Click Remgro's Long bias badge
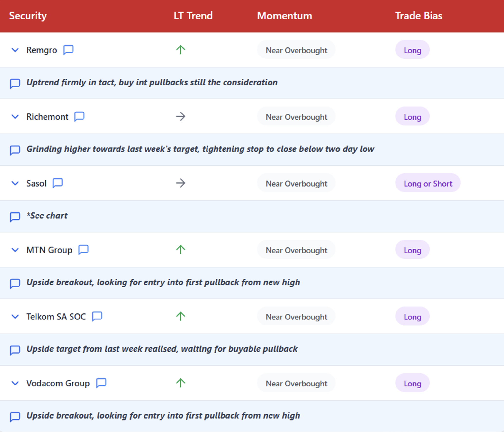This screenshot has height=432, width=504. pos(412,50)
